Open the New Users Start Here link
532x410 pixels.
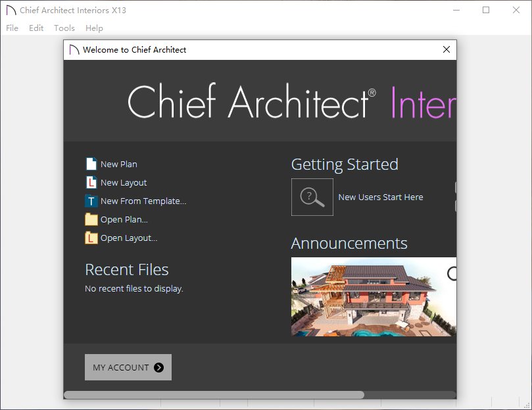coord(381,197)
